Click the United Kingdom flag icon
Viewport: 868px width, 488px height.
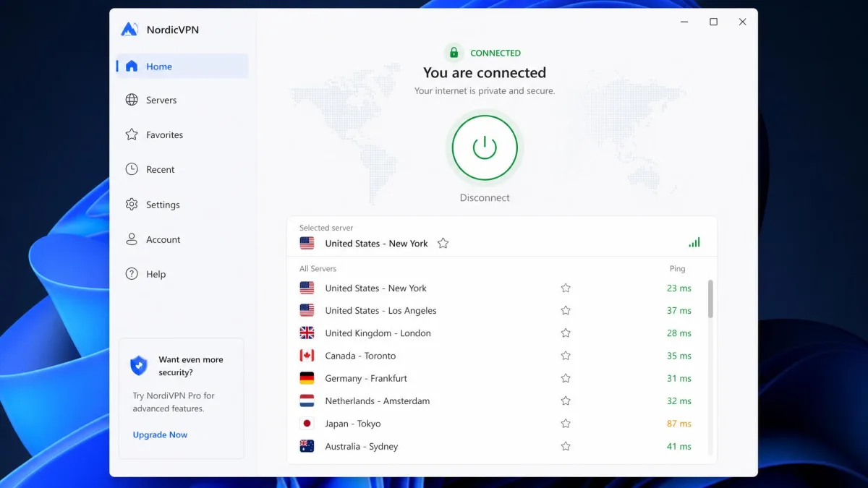point(307,333)
